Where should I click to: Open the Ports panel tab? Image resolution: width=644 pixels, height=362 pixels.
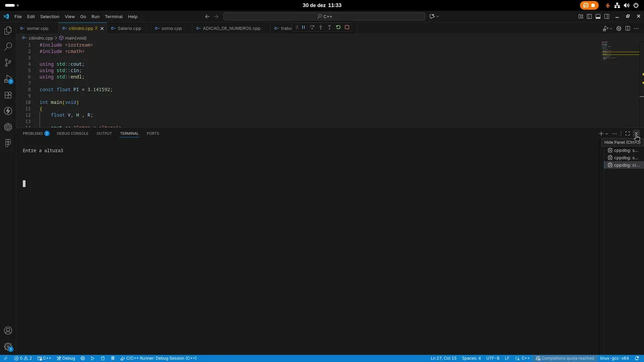(x=153, y=133)
